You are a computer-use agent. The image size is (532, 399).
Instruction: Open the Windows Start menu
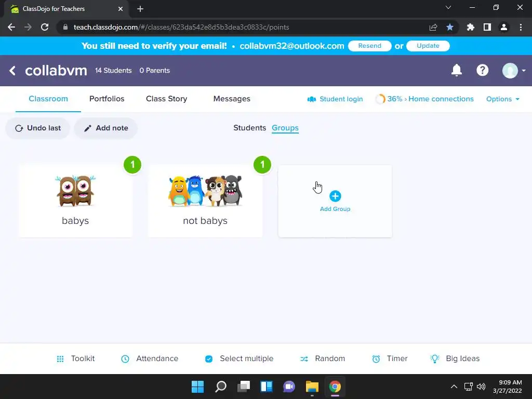click(198, 387)
